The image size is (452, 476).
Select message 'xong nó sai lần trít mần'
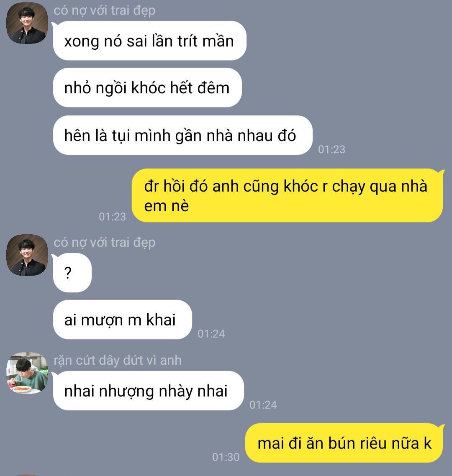coord(149,41)
